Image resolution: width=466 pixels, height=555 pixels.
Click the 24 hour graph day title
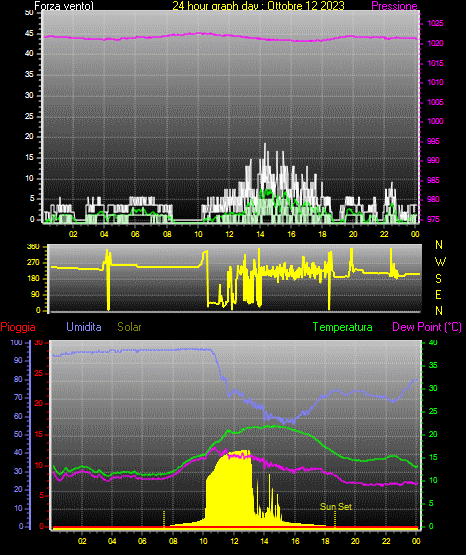258,6
